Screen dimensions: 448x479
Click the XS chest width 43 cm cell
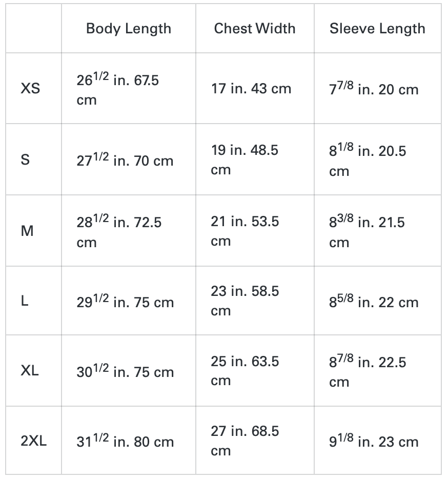point(251,89)
